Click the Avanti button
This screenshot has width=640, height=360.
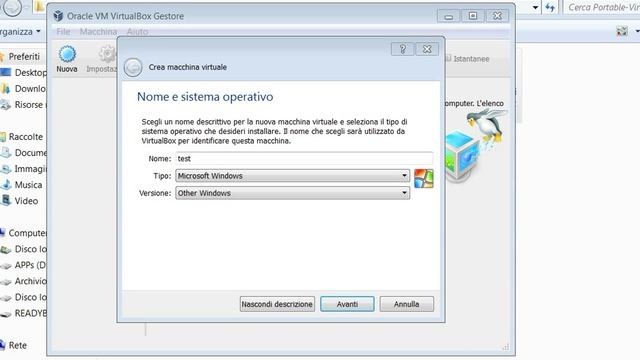coord(347,304)
